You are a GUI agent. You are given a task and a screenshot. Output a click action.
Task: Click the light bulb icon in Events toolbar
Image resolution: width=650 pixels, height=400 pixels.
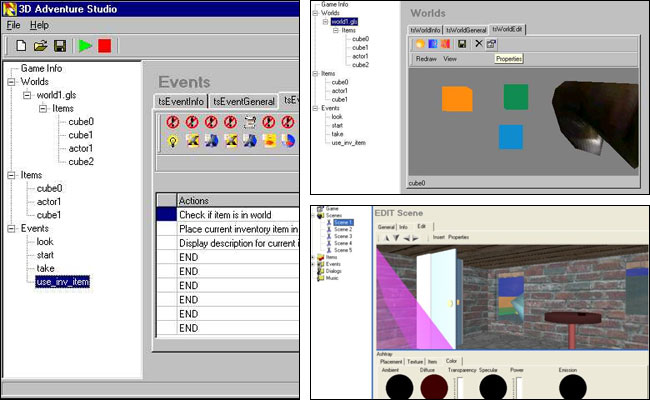click(x=173, y=142)
